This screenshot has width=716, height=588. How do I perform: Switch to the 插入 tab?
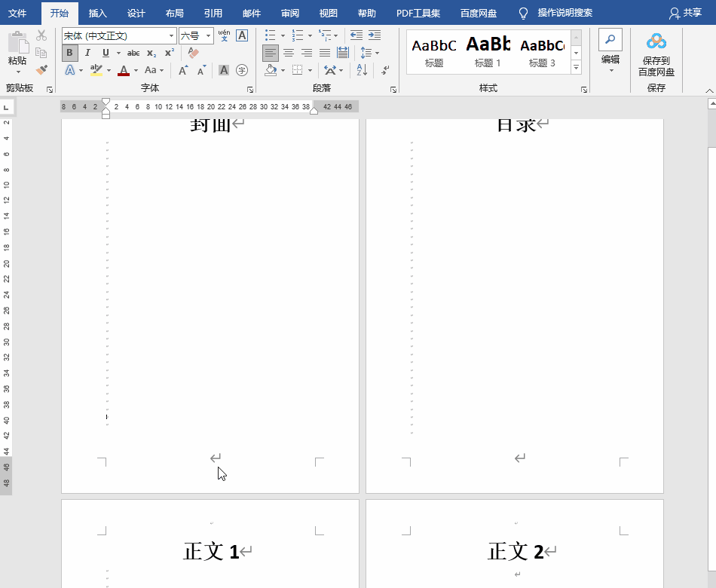[98, 13]
